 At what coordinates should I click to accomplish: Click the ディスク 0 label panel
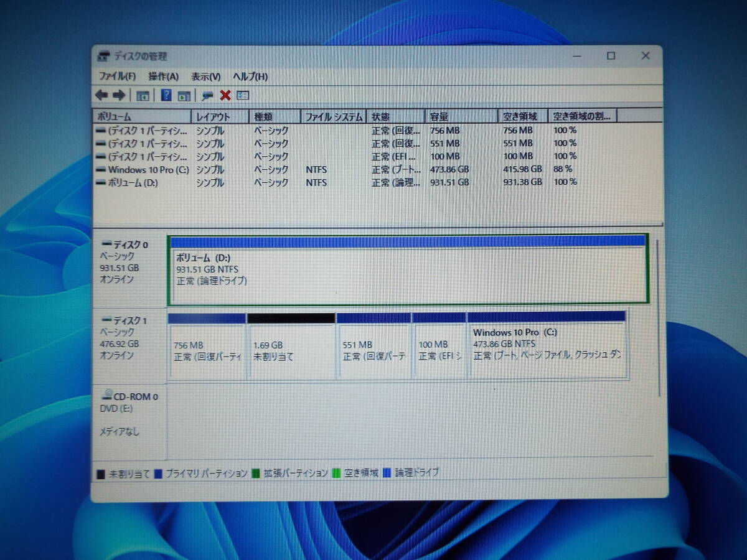(x=129, y=269)
